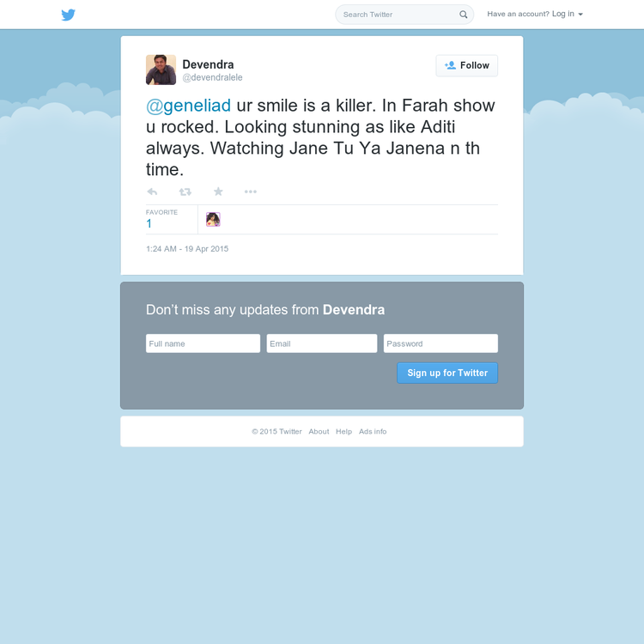Expand the Log in dropdown

tap(568, 14)
